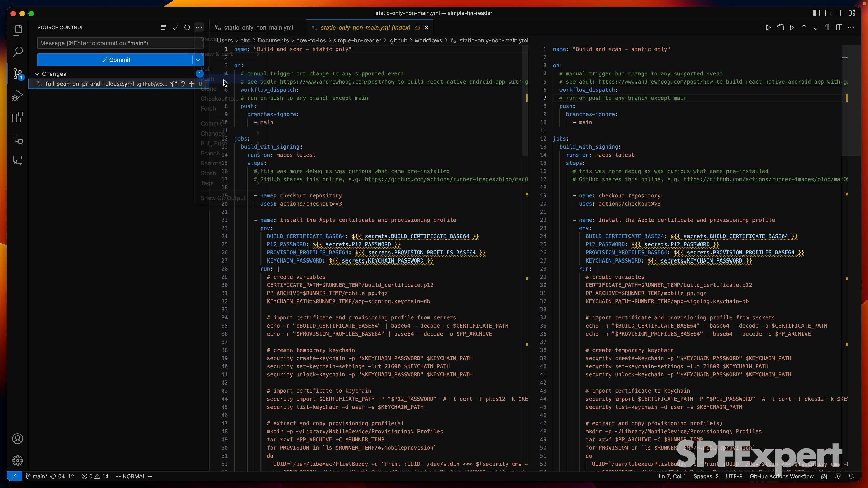Image resolution: width=868 pixels, height=488 pixels.
Task: Open the Copilot status icon in status bar
Action: click(x=824, y=476)
